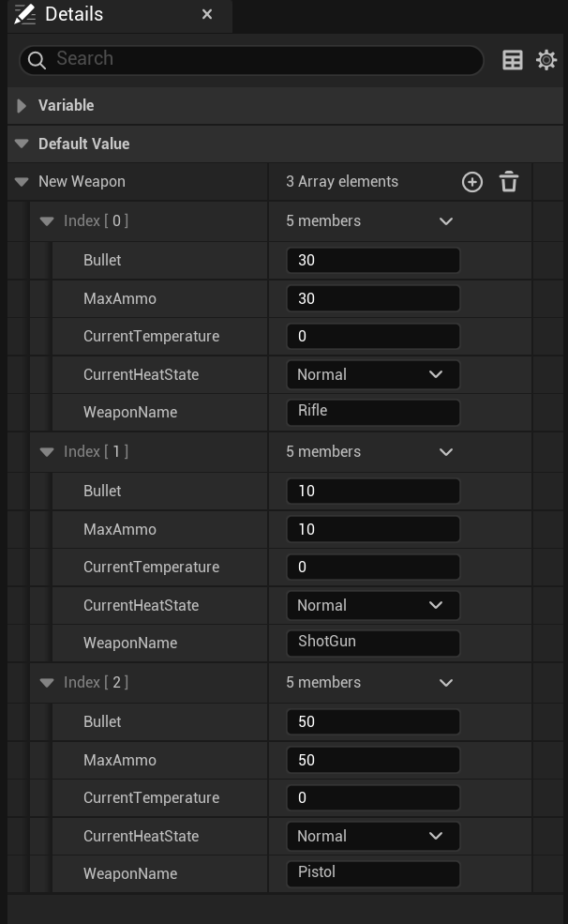Open CurrentHeatState dropdown for Pistol weapon
This screenshot has height=924, width=568.
(372, 836)
